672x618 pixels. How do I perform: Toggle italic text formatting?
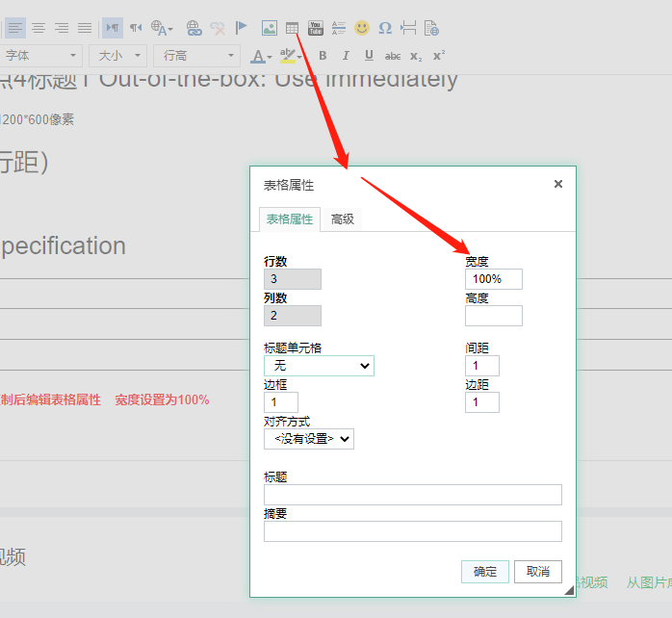coord(346,56)
